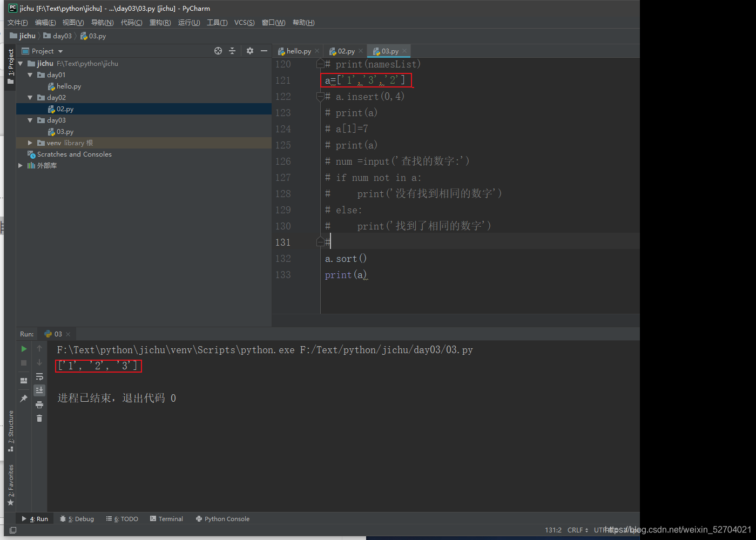Click the collapse all icon in Project panel
756x540 pixels.
pos(232,51)
